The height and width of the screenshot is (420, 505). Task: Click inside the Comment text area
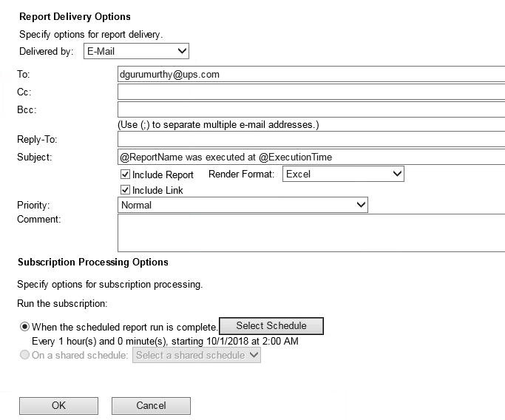point(311,232)
